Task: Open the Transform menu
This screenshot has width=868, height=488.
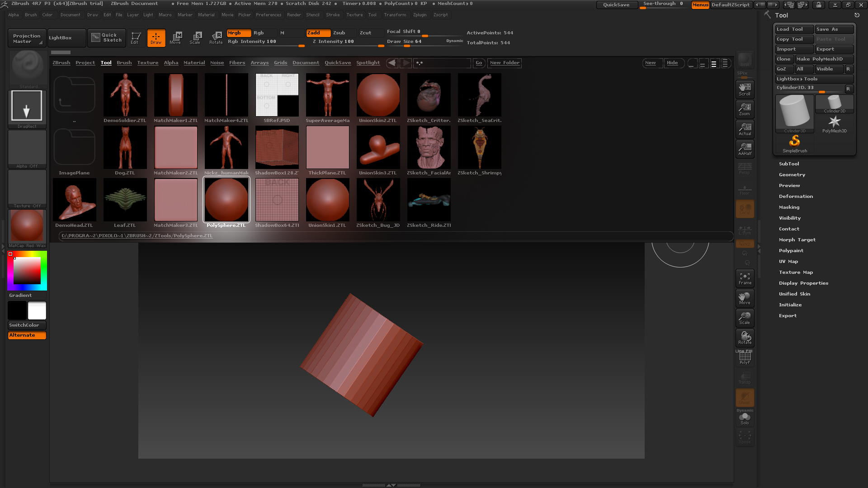Action: click(x=395, y=15)
